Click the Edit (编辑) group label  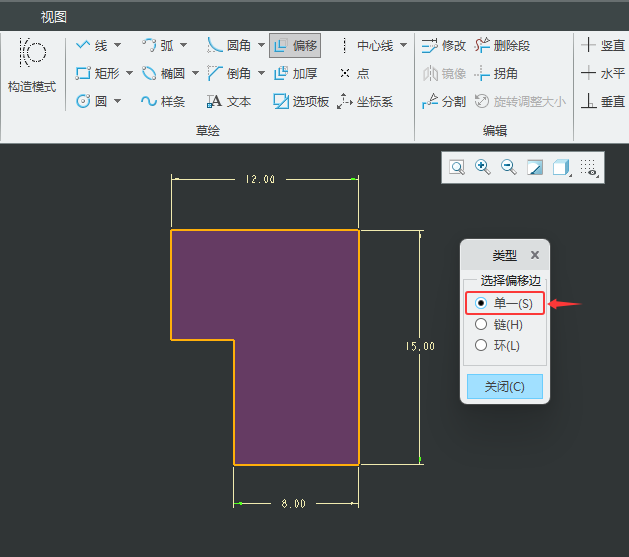495,130
